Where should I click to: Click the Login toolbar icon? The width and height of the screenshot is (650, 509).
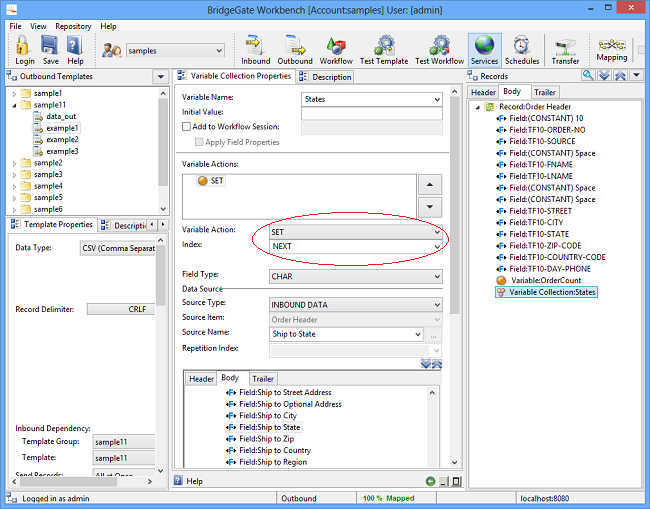tap(24, 49)
